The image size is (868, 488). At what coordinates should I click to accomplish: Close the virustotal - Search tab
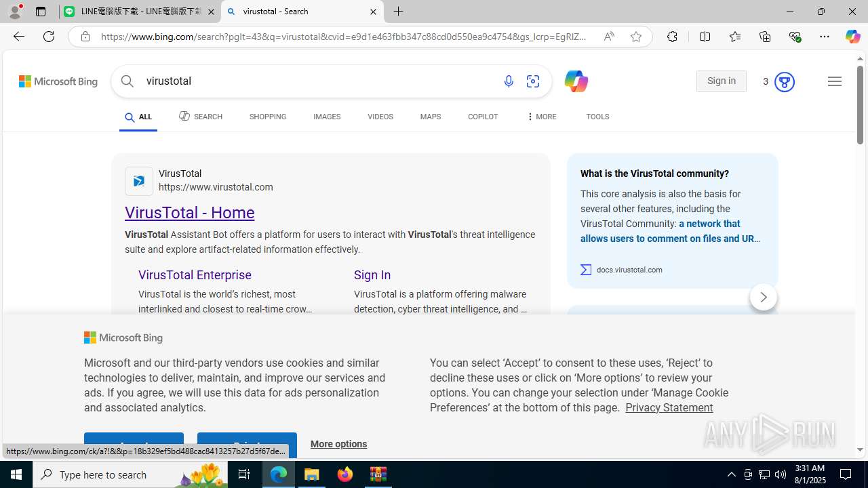[373, 12]
